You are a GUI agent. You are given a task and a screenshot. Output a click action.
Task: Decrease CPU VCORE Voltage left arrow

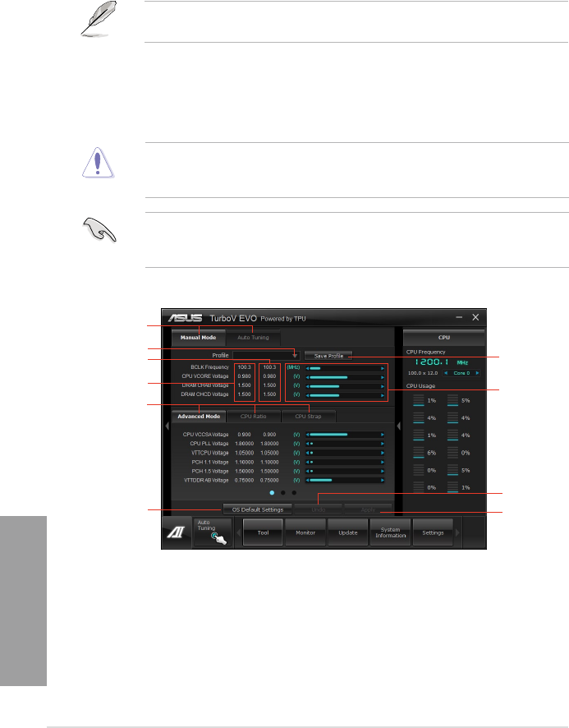coord(307,377)
